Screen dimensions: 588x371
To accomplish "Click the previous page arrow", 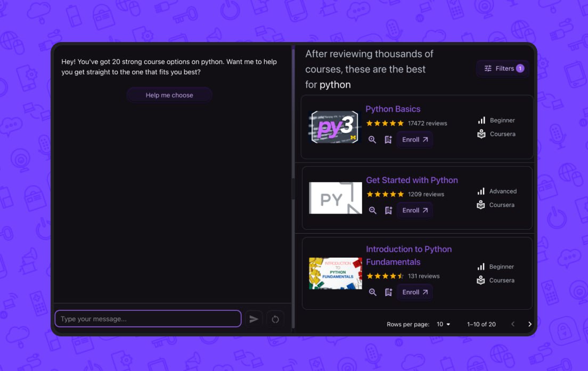I will tap(513, 324).
